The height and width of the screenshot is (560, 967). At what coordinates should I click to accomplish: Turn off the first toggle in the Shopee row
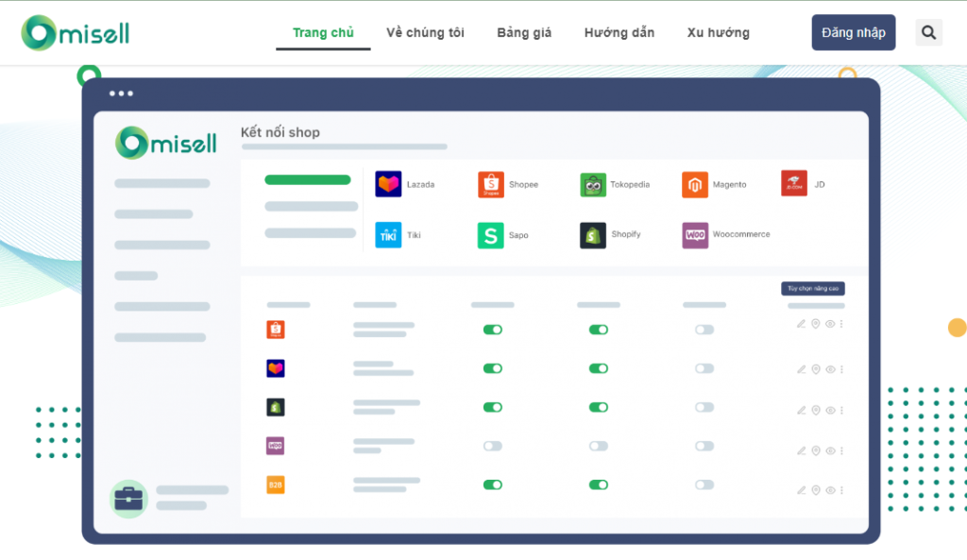click(x=493, y=330)
